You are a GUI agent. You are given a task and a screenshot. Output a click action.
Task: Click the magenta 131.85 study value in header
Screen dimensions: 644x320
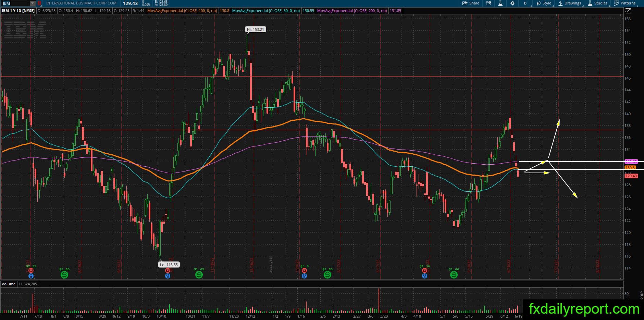point(395,11)
